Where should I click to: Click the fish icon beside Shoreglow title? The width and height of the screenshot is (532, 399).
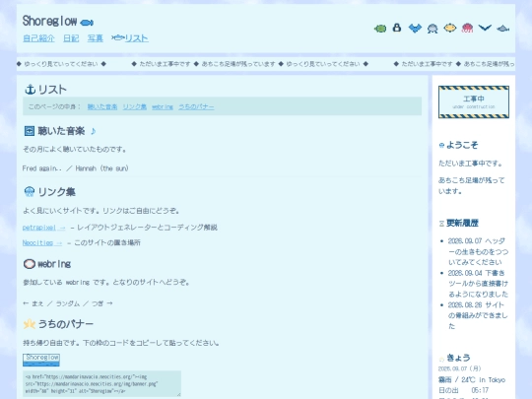pyautogui.click(x=87, y=23)
